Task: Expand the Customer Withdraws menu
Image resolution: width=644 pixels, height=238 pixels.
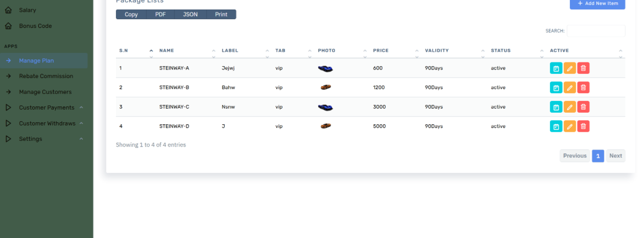Action: (x=47, y=123)
